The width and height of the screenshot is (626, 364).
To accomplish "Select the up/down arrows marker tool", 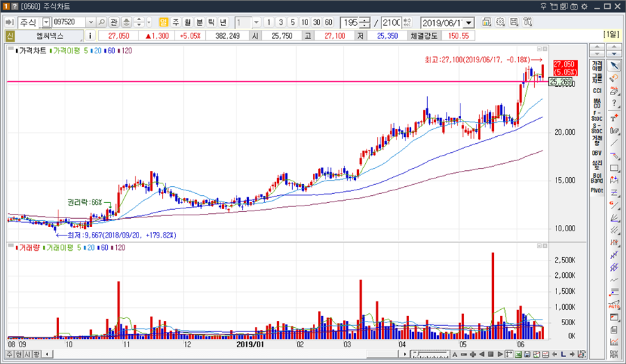I will pos(614,180).
